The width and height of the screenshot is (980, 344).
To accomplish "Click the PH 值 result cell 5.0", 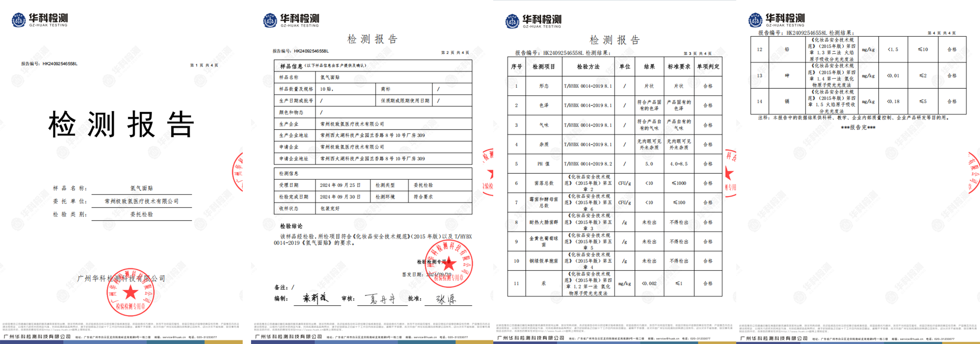I will coord(649,164).
